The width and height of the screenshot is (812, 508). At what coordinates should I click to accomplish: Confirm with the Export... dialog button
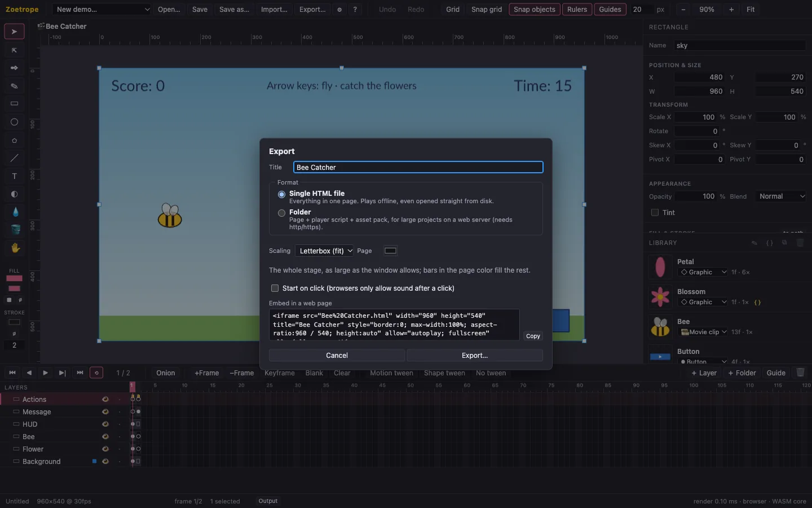(475, 355)
